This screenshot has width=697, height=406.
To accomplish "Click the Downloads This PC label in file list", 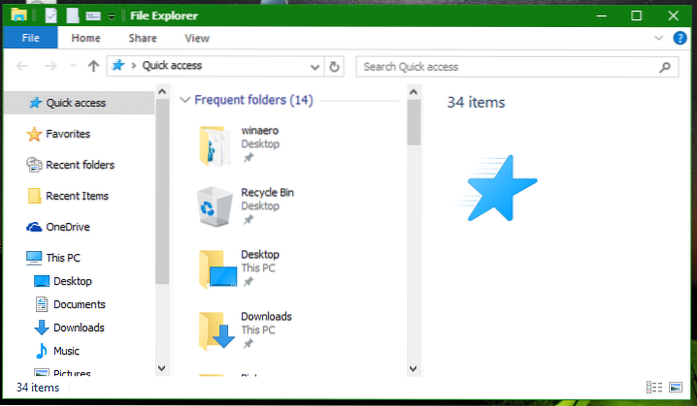I will pyautogui.click(x=258, y=330).
